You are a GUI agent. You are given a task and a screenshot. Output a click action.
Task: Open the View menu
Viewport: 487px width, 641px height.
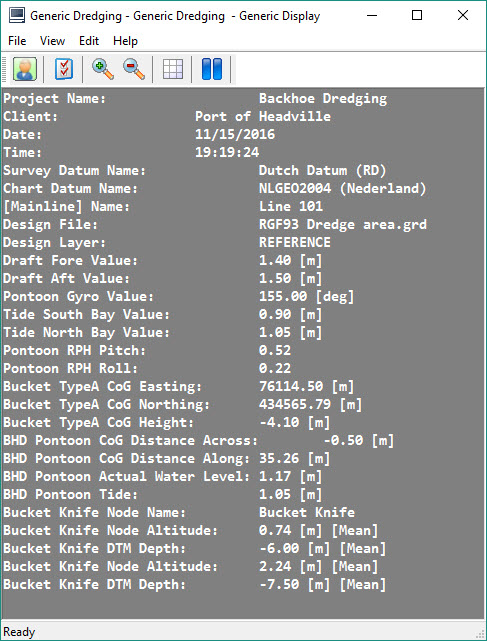click(x=52, y=41)
